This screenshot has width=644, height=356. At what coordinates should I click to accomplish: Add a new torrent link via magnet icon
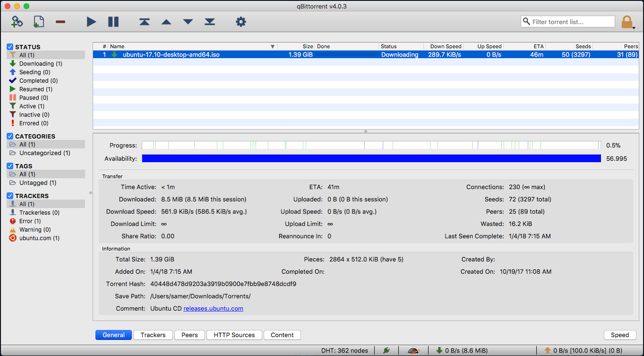tap(17, 22)
